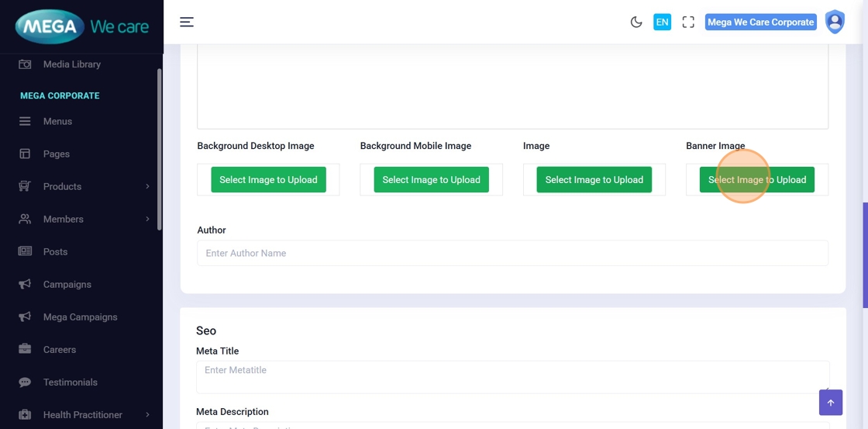Image resolution: width=868 pixels, height=429 pixels.
Task: Expand the Members submenu chevron
Action: 147,220
